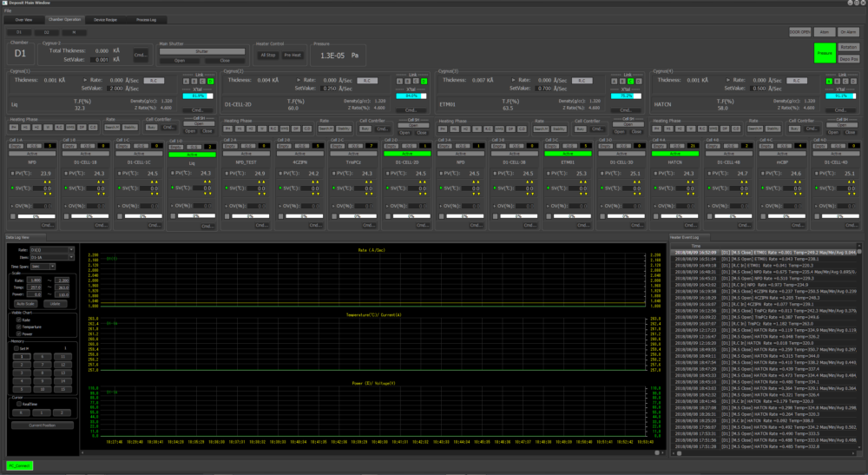Open the File menu
Viewport: 868px width, 475px height.
point(8,11)
